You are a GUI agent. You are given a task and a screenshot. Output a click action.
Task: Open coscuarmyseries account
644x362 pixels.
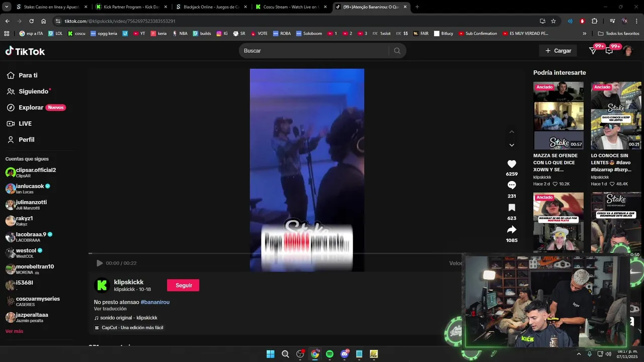point(33,301)
